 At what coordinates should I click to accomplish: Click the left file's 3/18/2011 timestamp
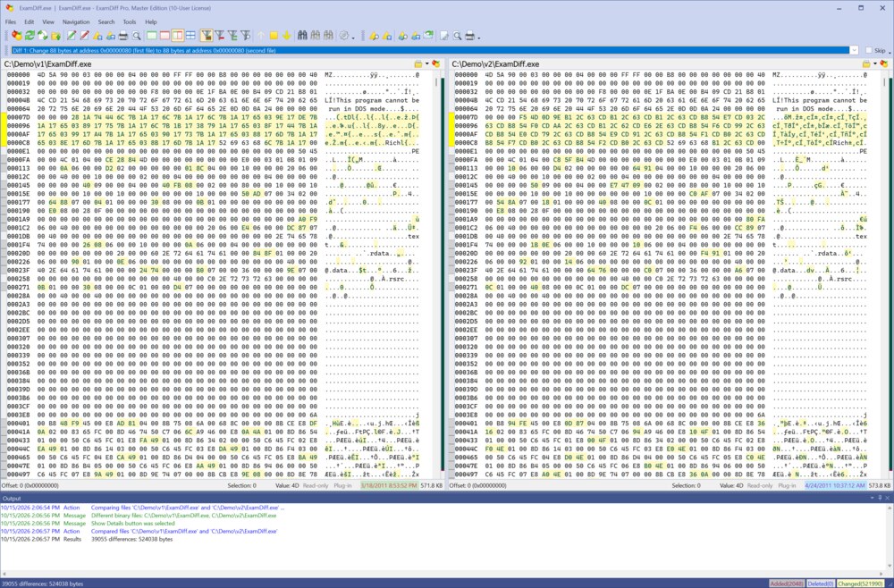pos(389,485)
